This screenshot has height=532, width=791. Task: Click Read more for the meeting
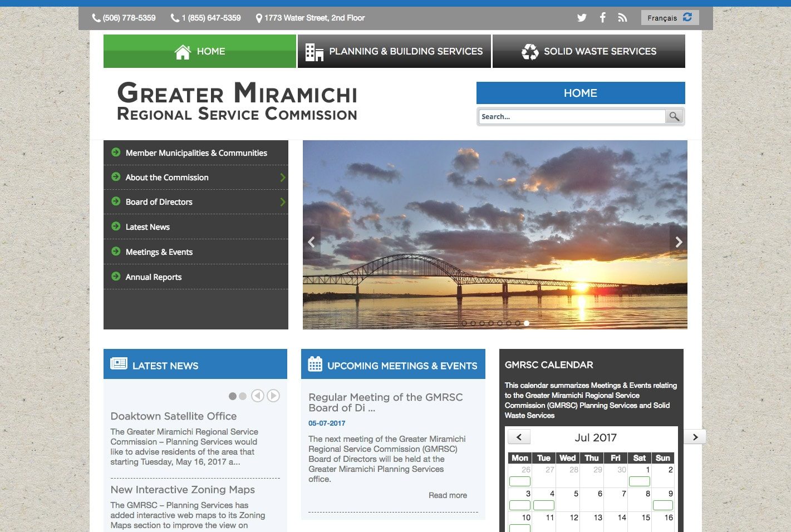click(x=448, y=495)
